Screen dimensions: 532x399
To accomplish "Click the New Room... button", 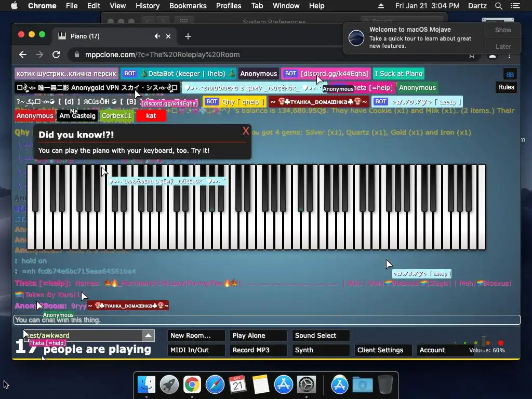I will [196, 336].
